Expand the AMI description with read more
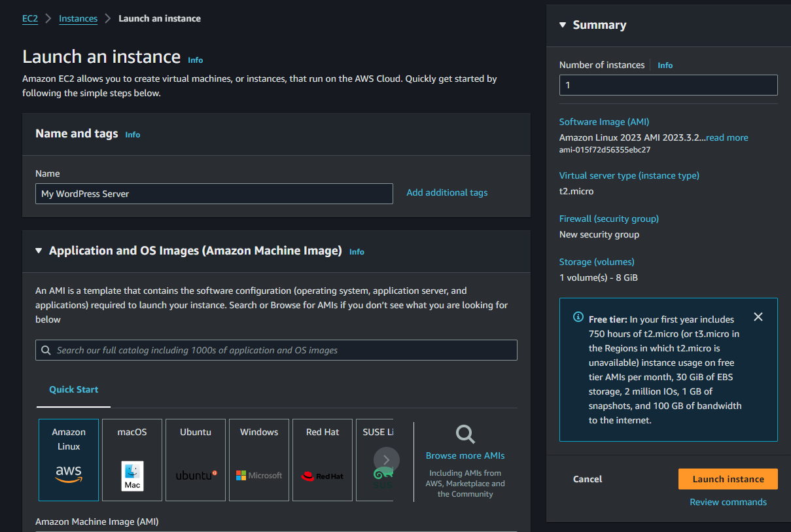The height and width of the screenshot is (532, 791). click(726, 137)
